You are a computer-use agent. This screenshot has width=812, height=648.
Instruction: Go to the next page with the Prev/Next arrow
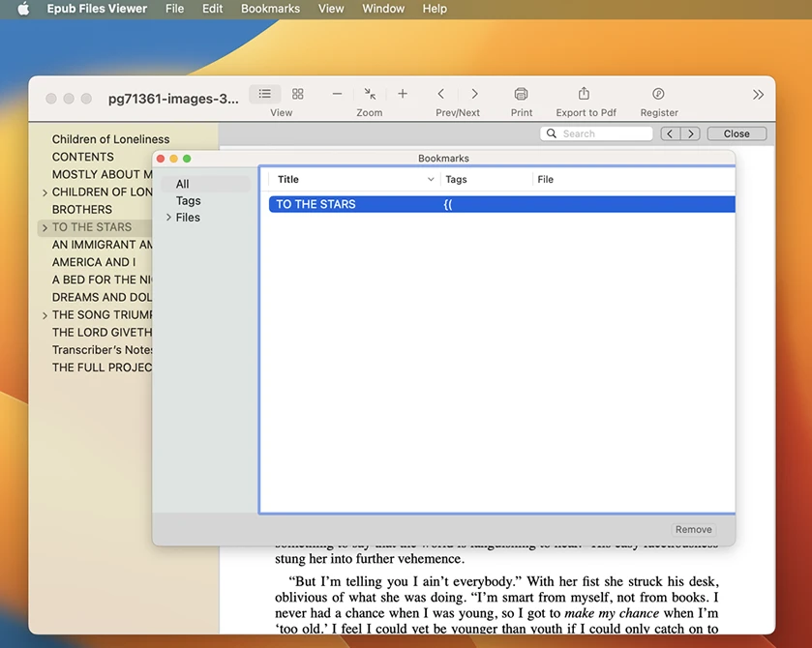473,94
